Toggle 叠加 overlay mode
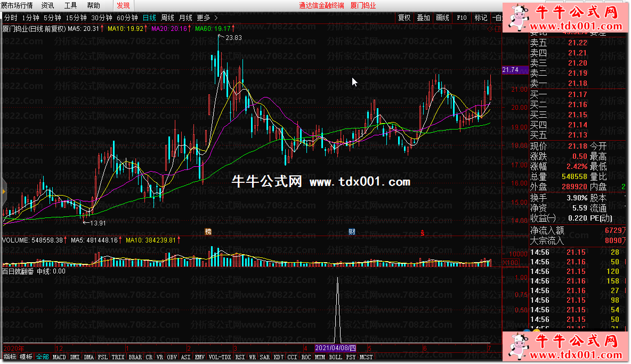 click(x=423, y=18)
